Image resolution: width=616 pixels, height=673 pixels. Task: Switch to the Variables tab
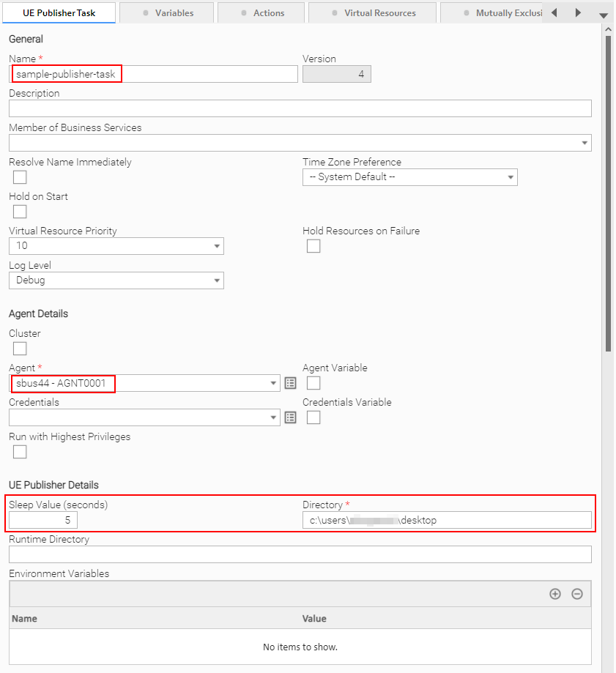click(x=167, y=12)
